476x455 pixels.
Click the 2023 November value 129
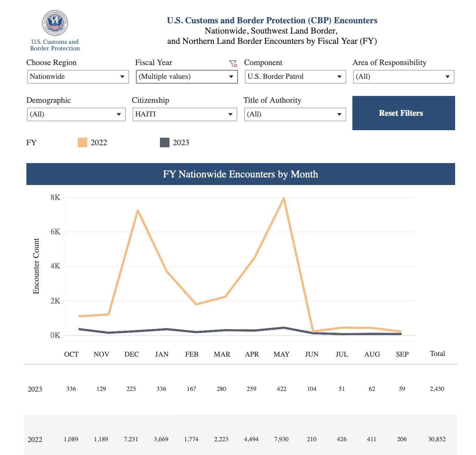coord(101,389)
